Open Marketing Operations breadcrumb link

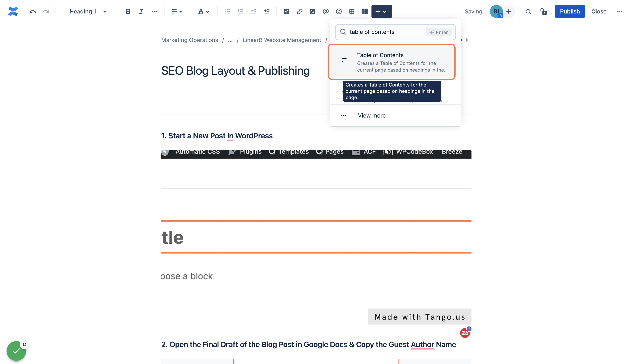190,40
